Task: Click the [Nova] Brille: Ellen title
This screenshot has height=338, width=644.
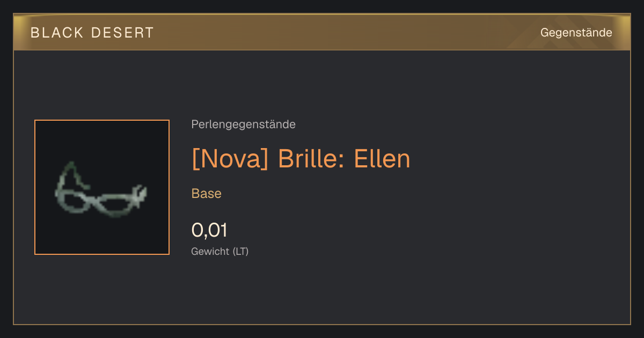Action: tap(301, 159)
